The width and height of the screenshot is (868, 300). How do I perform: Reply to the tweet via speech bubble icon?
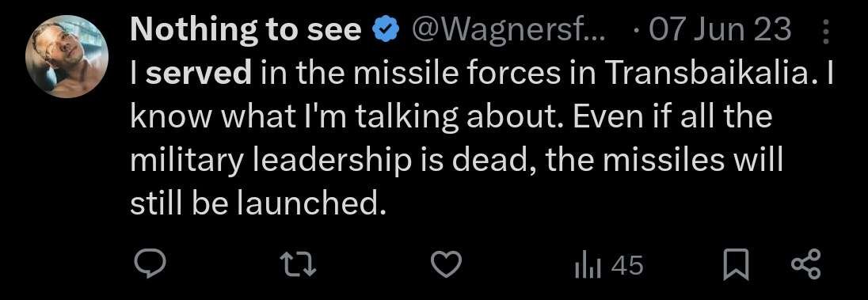150,265
